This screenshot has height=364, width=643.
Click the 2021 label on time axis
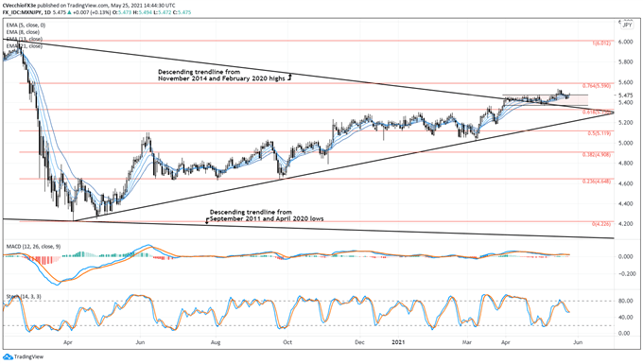coord(398,342)
